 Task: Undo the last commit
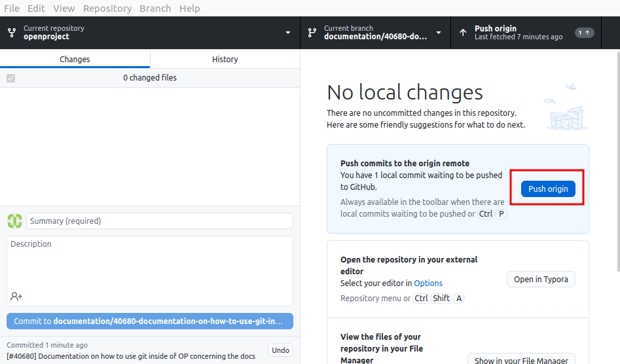point(280,350)
